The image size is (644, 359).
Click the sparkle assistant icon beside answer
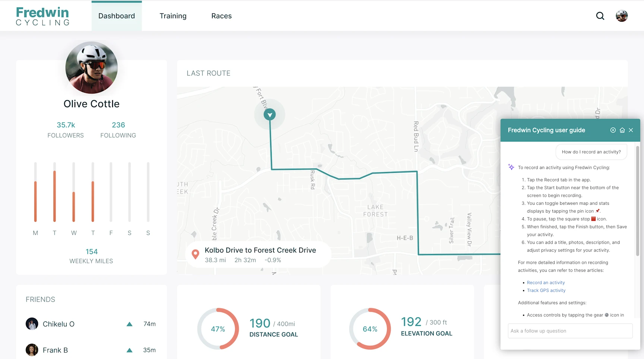tap(511, 167)
